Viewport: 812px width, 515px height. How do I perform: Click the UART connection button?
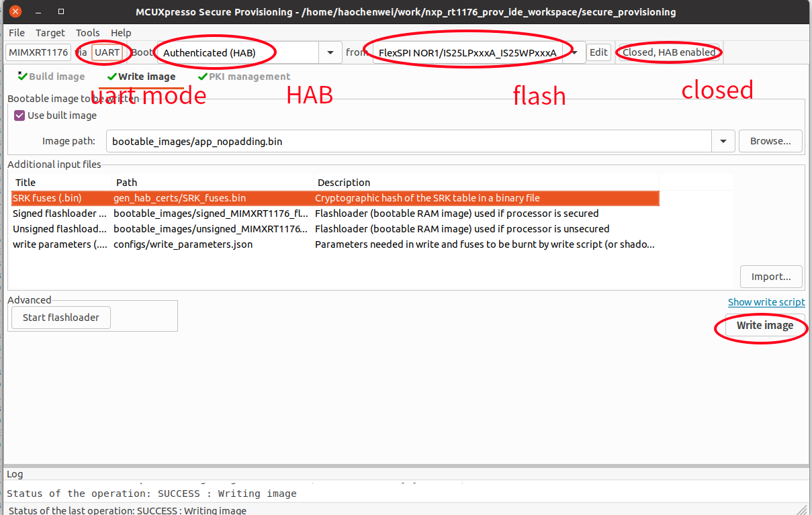[x=107, y=52]
